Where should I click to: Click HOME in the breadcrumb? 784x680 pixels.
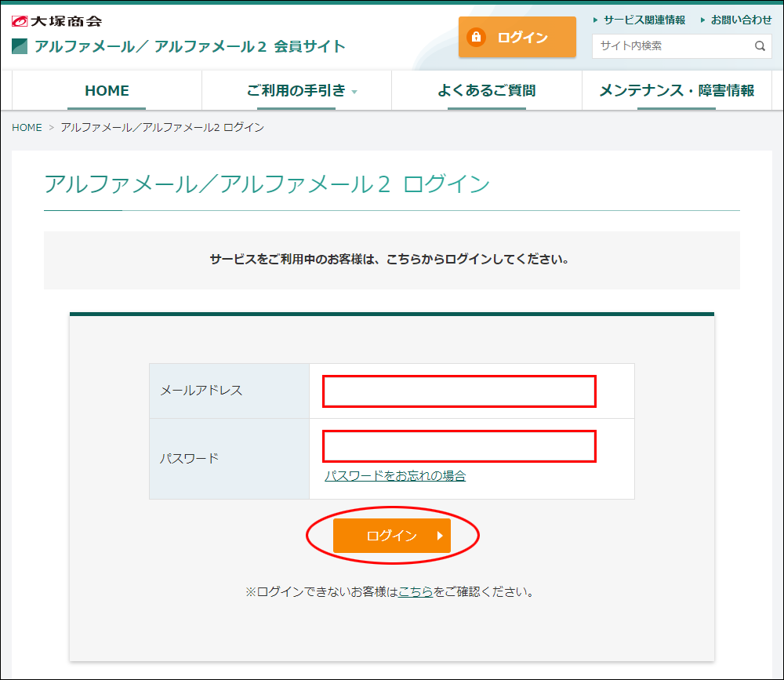27,128
